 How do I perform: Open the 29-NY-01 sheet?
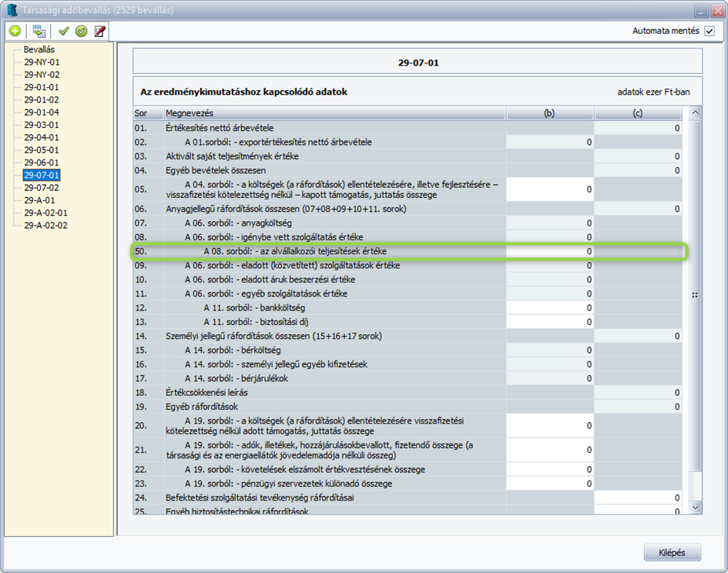tap(42, 62)
